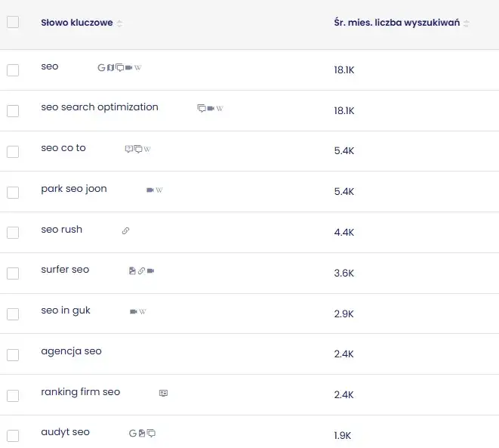Click the map icon in seo row
The width and height of the screenshot is (499, 448).
[110, 68]
